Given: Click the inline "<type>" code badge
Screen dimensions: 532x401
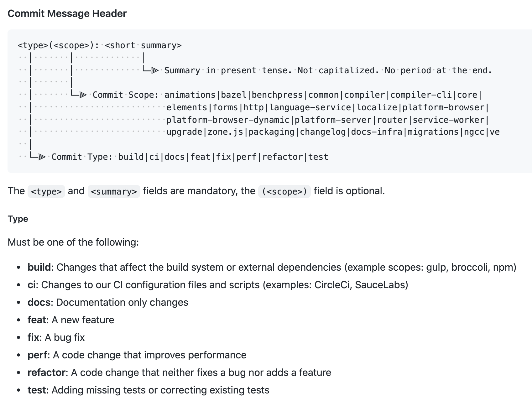Looking at the screenshot, I should click(x=46, y=191).
